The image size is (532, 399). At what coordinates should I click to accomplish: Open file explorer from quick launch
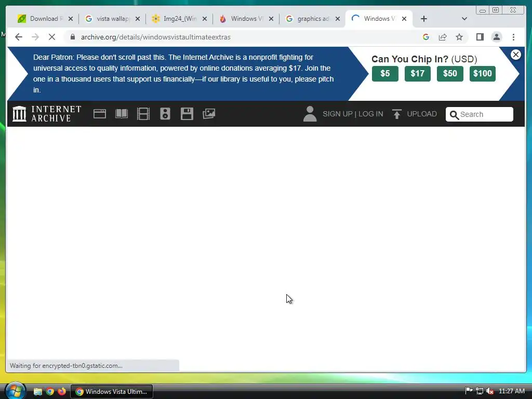[x=37, y=392]
